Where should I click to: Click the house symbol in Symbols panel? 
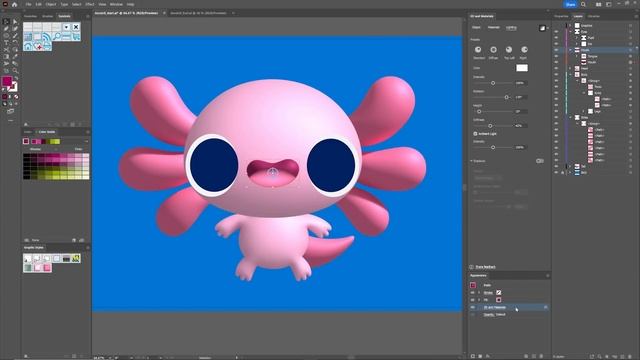pos(28,46)
